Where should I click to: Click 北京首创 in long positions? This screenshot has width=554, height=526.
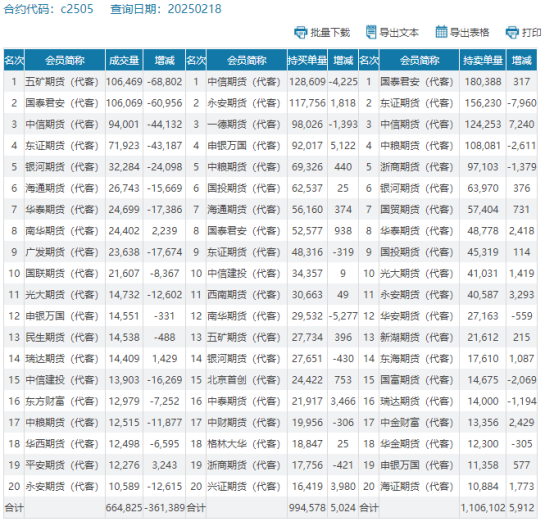[x=244, y=380]
